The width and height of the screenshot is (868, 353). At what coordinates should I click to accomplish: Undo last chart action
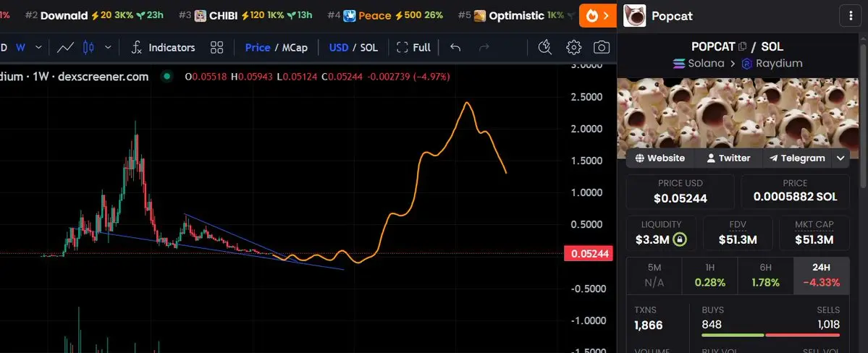455,48
